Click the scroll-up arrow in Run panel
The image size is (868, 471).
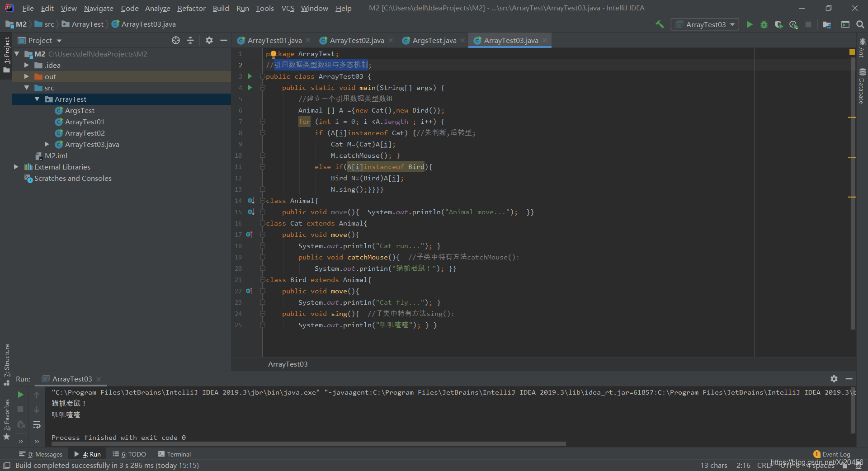click(37, 395)
